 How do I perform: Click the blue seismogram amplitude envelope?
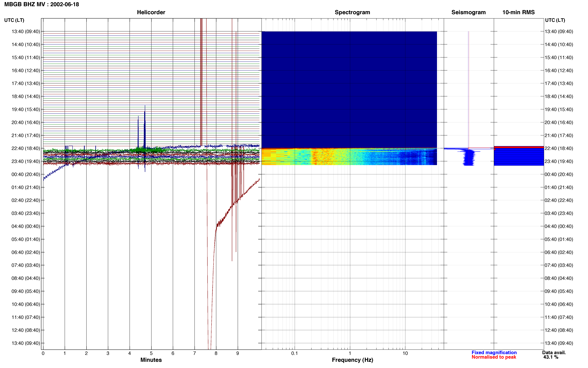469,157
